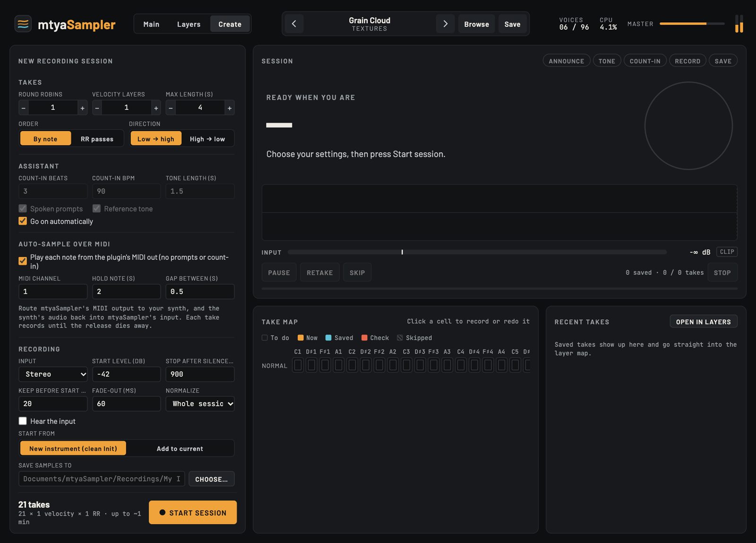756x543 pixels.
Task: Toggle Reference tone checkbox
Action: [96, 208]
